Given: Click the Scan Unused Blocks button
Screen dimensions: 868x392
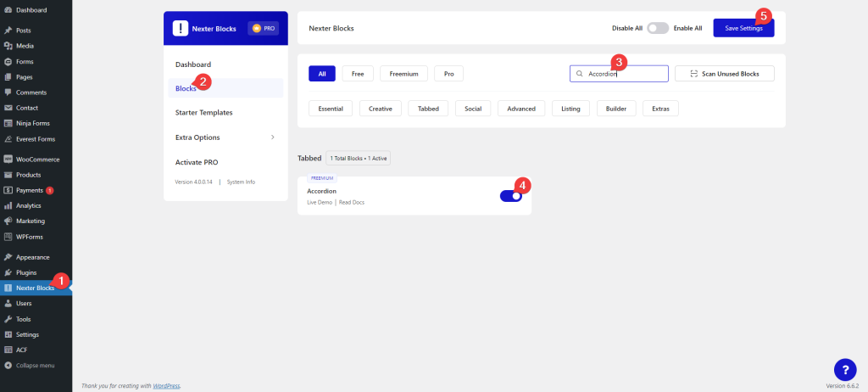Looking at the screenshot, I should tap(724, 74).
